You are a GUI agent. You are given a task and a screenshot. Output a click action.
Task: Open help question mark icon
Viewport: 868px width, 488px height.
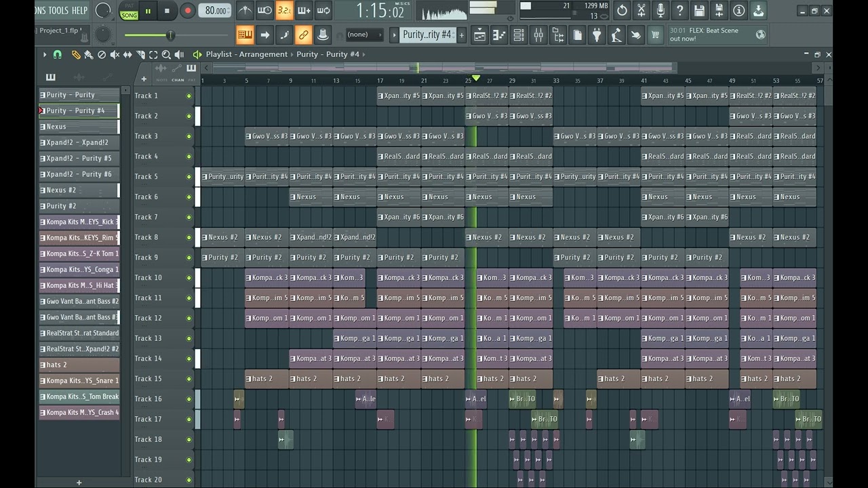[x=680, y=10]
